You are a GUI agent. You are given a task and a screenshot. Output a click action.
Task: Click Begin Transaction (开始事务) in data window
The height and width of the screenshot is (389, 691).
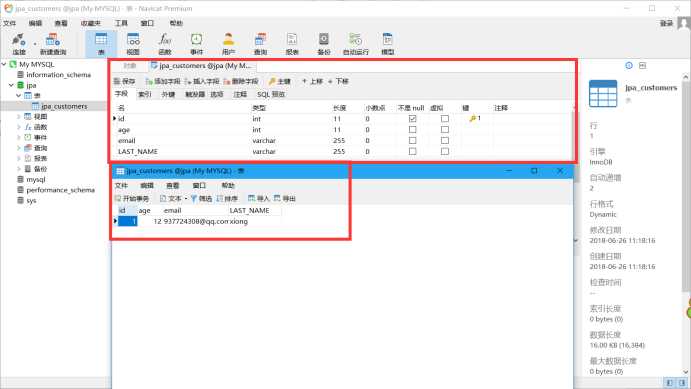[x=132, y=199]
